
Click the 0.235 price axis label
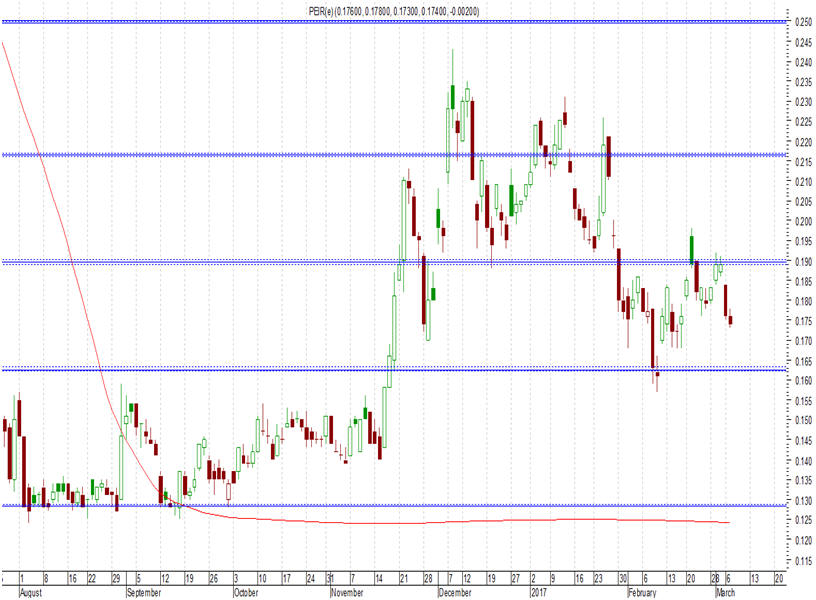tap(804, 82)
